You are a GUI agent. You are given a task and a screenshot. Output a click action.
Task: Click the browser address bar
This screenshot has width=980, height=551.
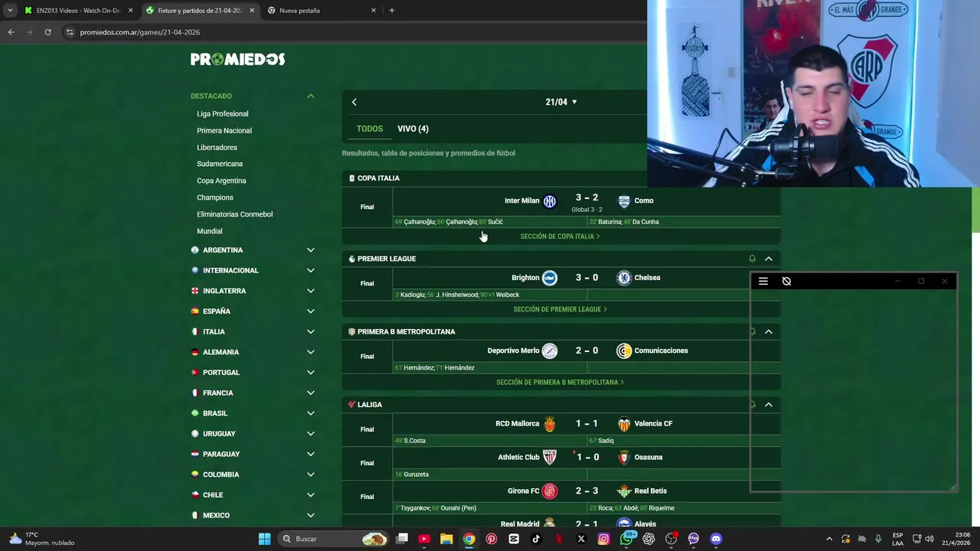point(352,32)
